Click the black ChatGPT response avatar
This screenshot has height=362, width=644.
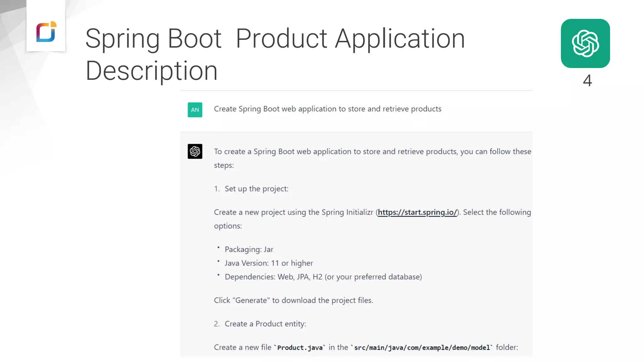[x=195, y=151]
